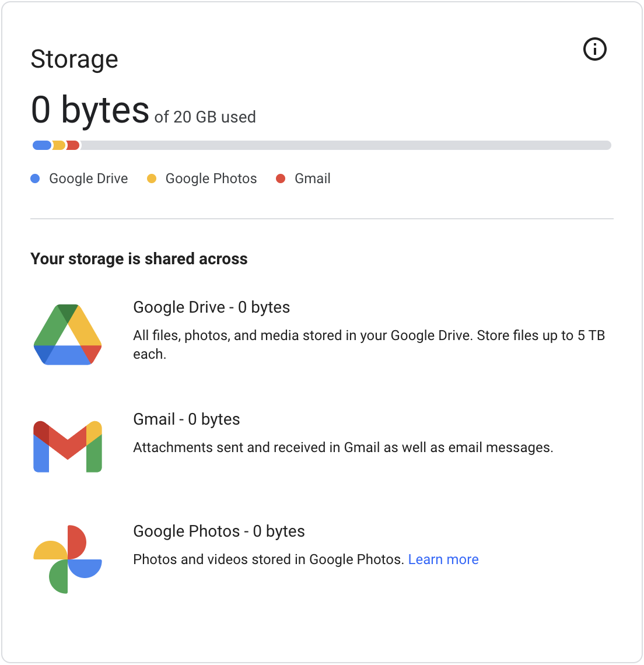Click the Gmail legend label

tap(313, 179)
